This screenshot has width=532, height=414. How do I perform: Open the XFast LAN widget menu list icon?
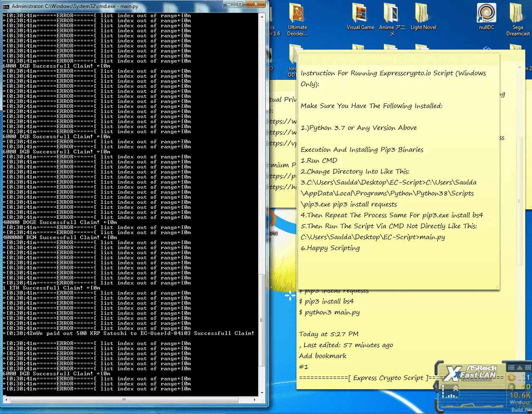coord(511,367)
